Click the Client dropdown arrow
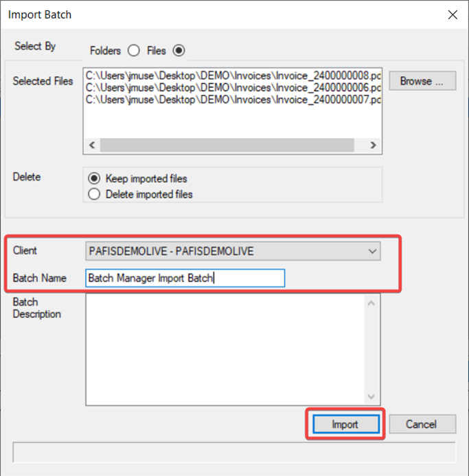The image size is (469, 476). [x=372, y=251]
